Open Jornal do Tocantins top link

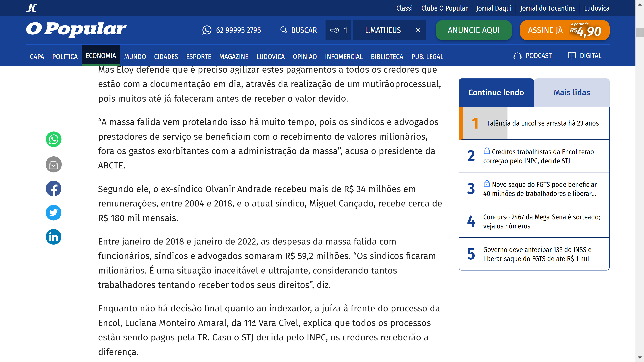548,8
